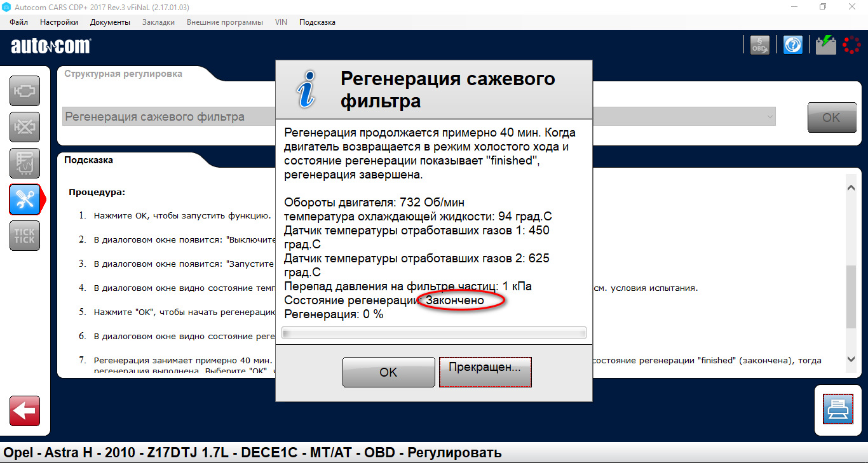Open the TICK TICK sidebar icon
This screenshot has height=463, width=868.
point(25,236)
